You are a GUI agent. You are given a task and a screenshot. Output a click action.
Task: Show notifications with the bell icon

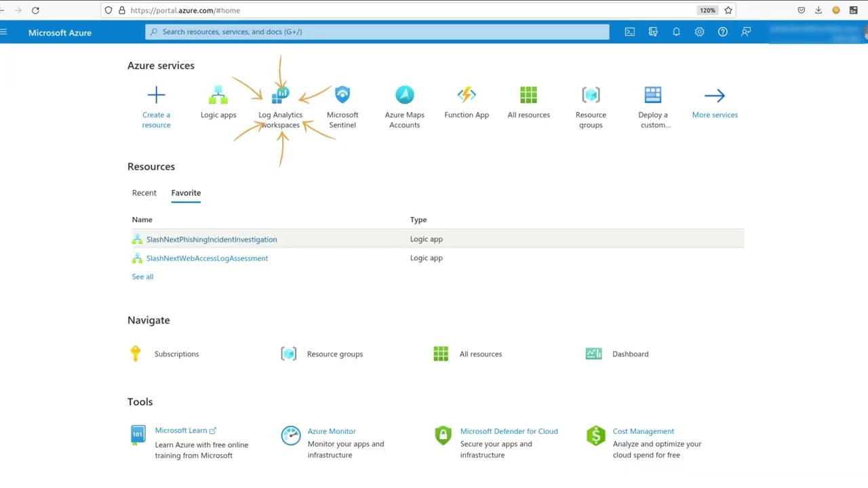tap(676, 32)
